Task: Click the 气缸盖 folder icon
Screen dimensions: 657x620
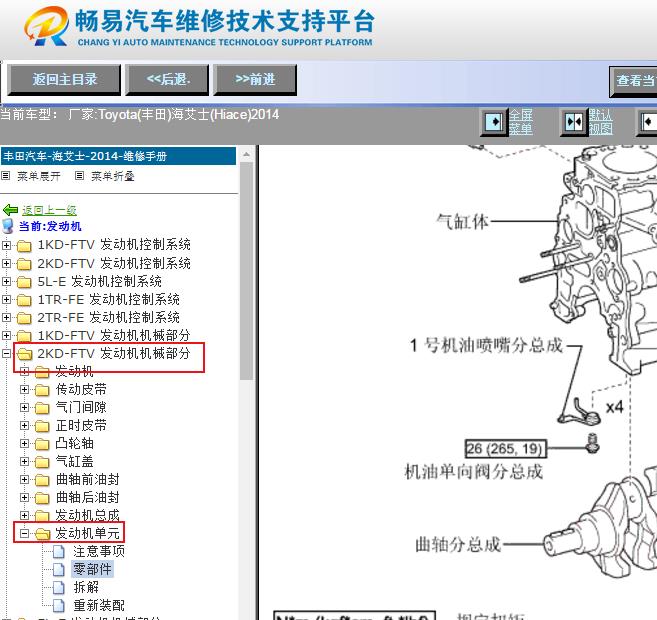Action: 42,462
